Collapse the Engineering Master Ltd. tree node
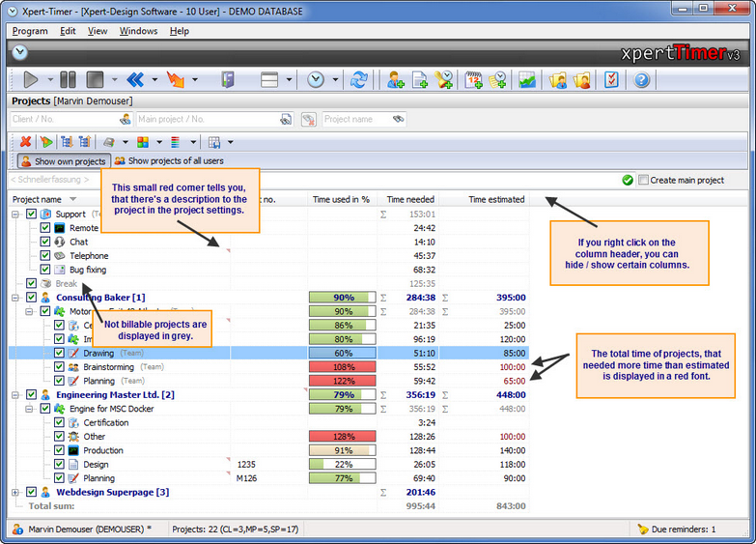The image size is (756, 544). (15, 395)
